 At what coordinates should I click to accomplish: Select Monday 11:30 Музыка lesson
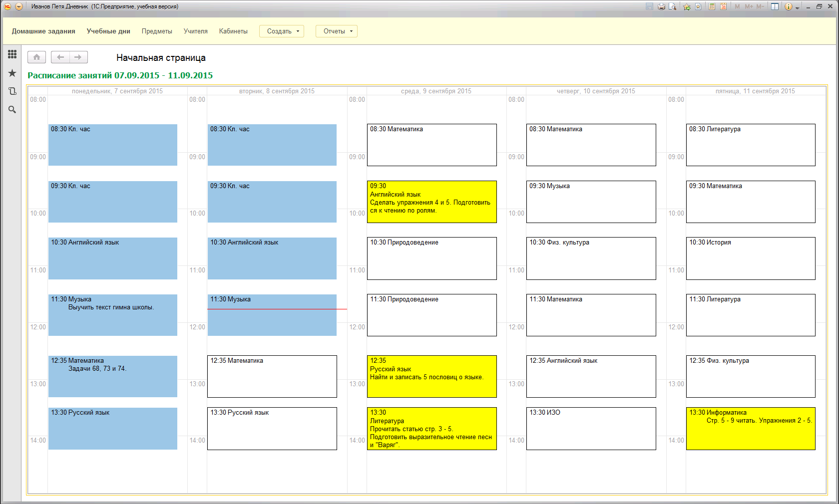[x=113, y=315]
